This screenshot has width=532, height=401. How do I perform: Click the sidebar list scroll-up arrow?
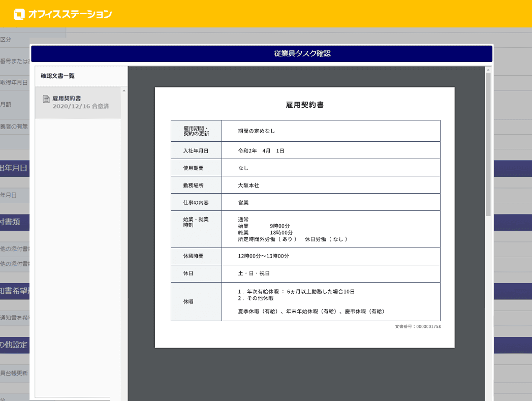[123, 90]
